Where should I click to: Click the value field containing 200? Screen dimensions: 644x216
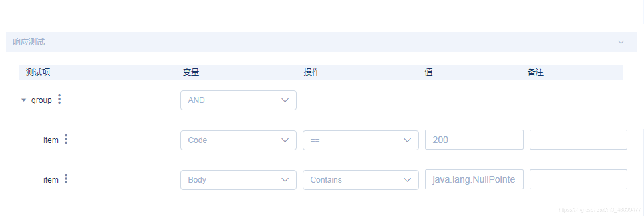click(x=474, y=140)
